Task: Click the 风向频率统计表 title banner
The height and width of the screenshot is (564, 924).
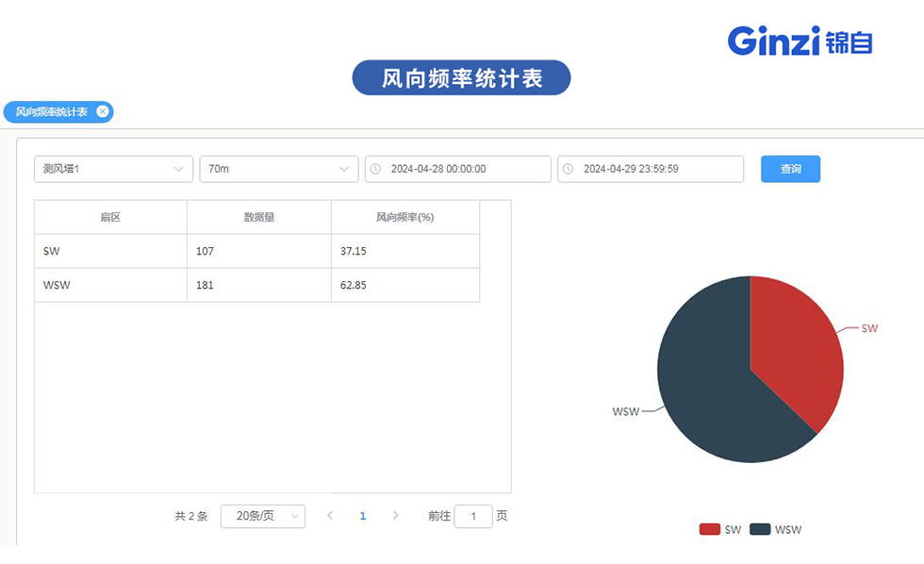Action: click(461, 77)
